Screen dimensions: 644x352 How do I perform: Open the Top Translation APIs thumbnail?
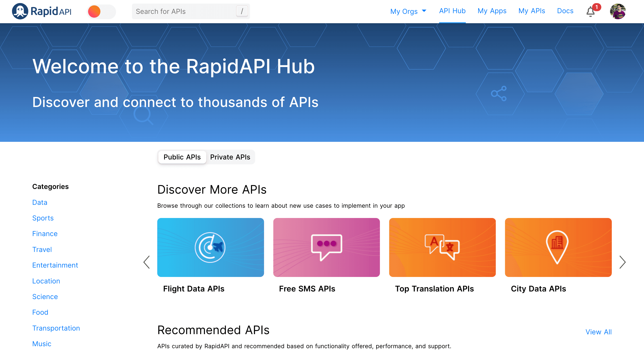point(442,247)
